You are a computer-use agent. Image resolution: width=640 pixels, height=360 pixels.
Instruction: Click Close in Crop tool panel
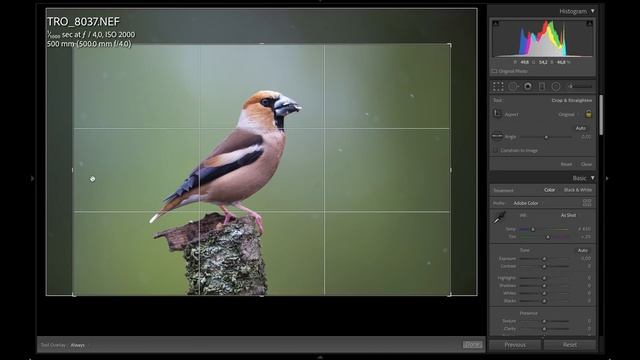tap(586, 164)
